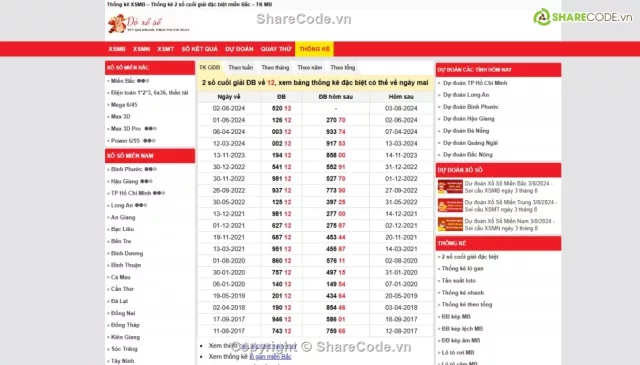Open Thống kê theo tổng link

point(467,305)
